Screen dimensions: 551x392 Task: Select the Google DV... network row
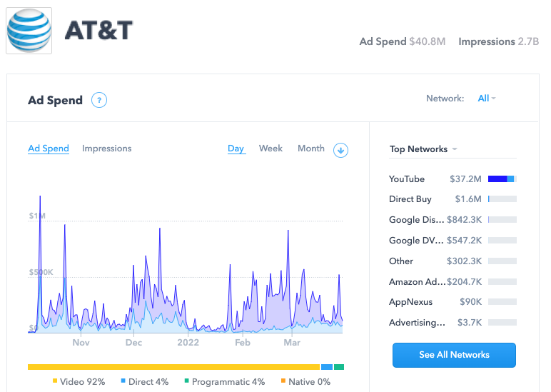tap(453, 241)
